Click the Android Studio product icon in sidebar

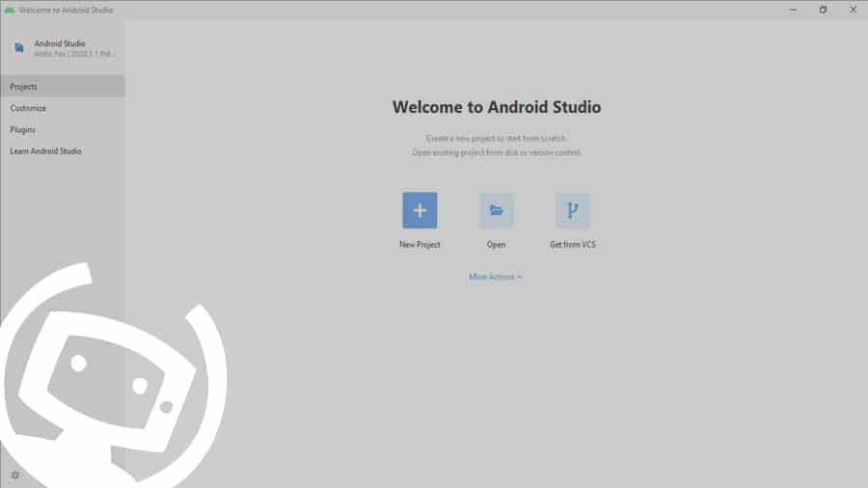(x=19, y=47)
